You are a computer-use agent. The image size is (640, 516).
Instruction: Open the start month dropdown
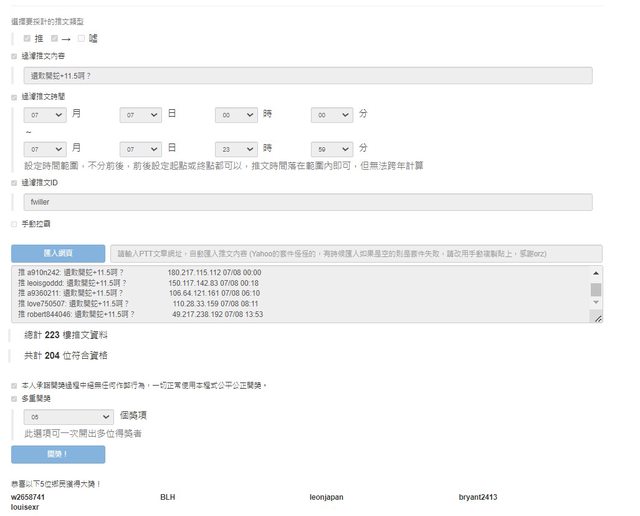[x=45, y=115]
